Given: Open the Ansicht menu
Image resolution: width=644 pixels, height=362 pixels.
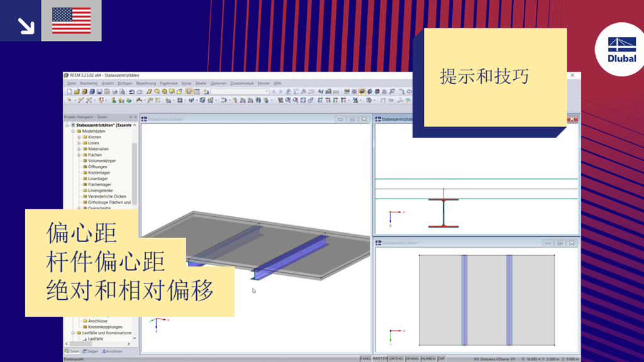Looking at the screenshot, I should pos(108,84).
